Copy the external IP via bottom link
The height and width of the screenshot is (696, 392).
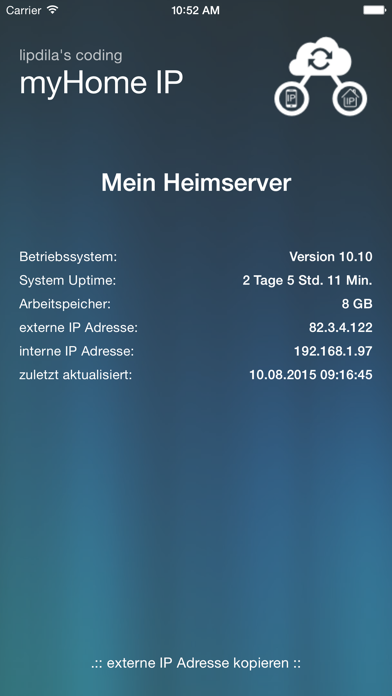(x=196, y=664)
